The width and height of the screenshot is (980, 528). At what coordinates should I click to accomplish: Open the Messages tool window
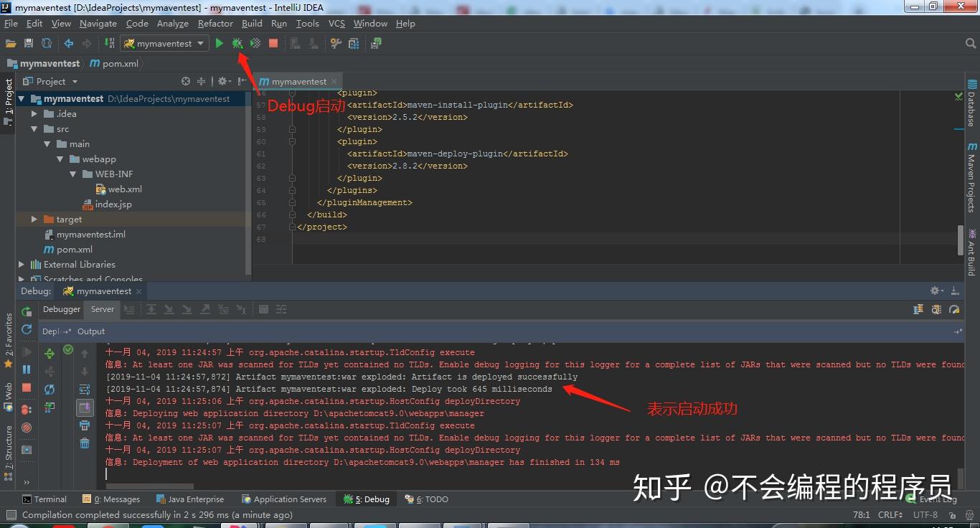(110, 499)
